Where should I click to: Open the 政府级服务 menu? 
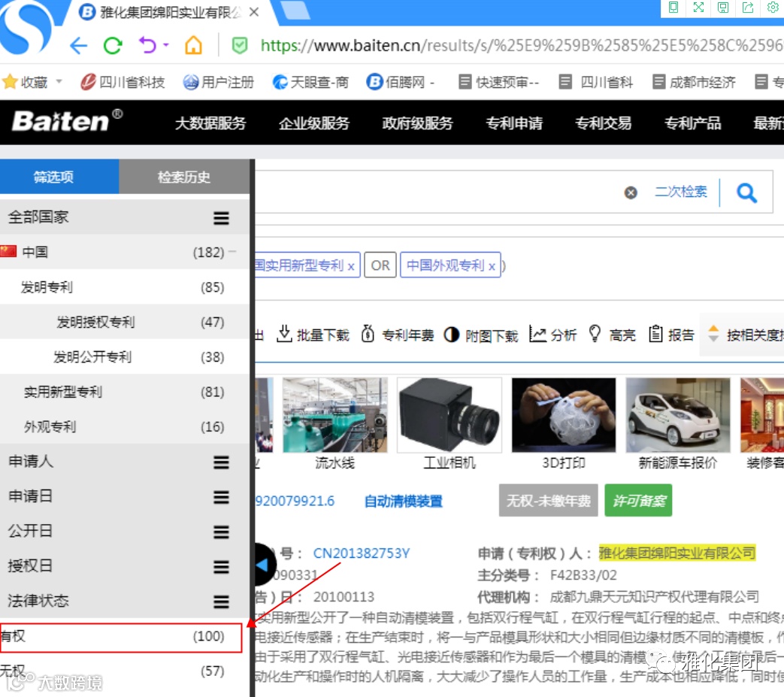click(417, 123)
